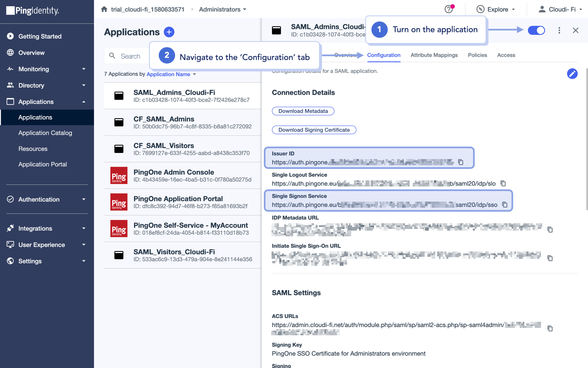Copy the IDP Metadata URL
The image size is (588, 368).
(550, 229)
